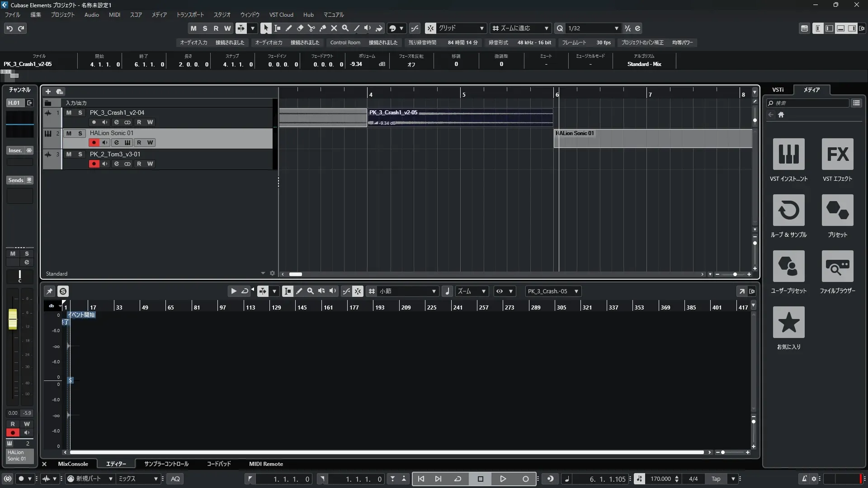Click the Tap tempo button
This screenshot has height=488, width=868.
click(x=716, y=479)
